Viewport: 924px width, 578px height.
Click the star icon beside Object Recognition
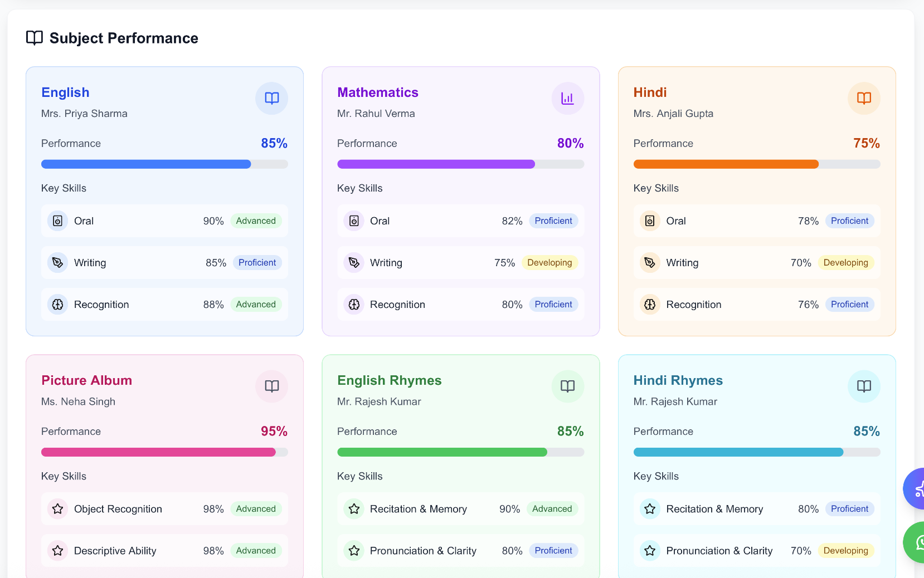[58, 509]
